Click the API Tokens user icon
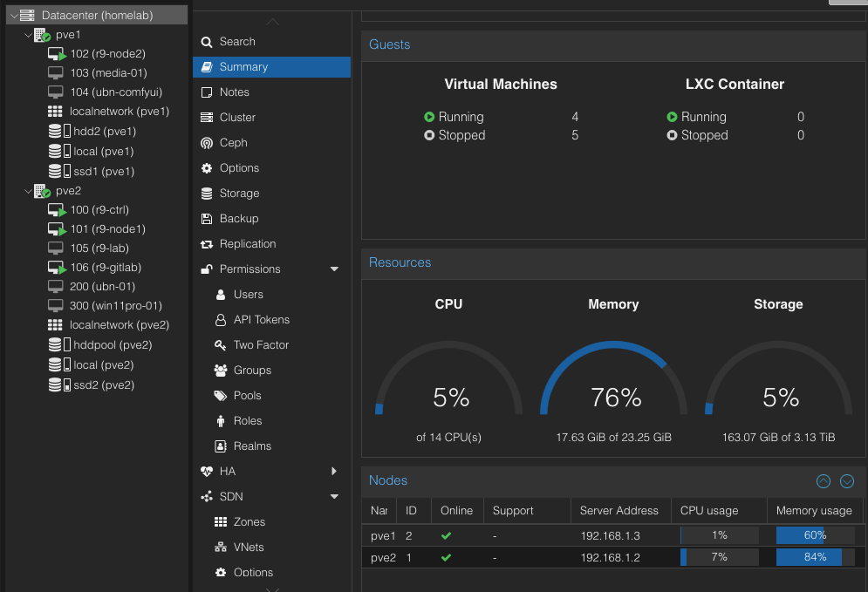Screen dimensions: 868x592 (220, 320)
